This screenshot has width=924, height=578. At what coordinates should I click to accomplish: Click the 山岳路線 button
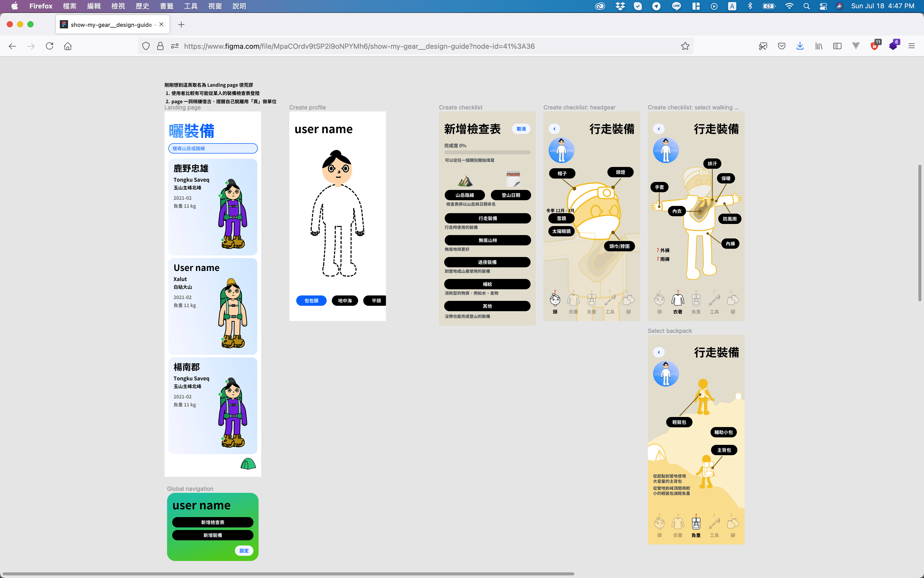[x=465, y=195]
